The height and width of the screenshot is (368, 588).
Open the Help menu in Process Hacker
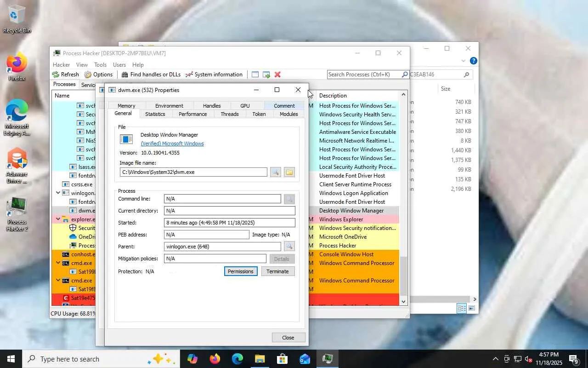point(138,65)
